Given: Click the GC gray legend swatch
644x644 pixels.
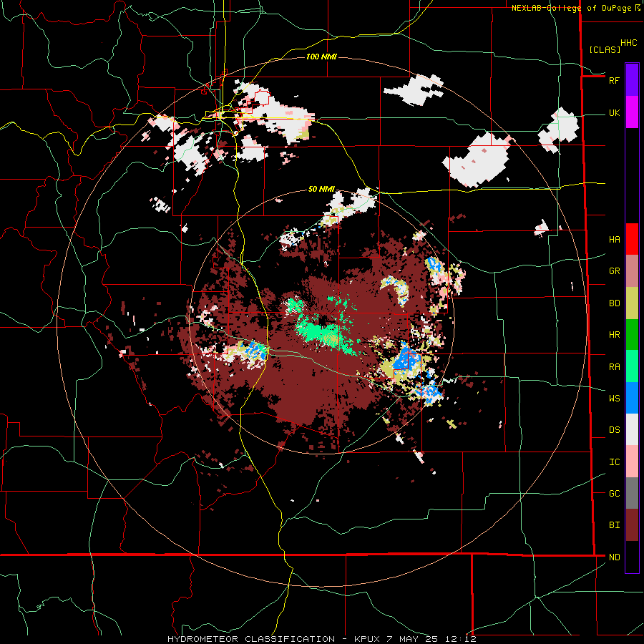Looking at the screenshot, I should pos(632,493).
